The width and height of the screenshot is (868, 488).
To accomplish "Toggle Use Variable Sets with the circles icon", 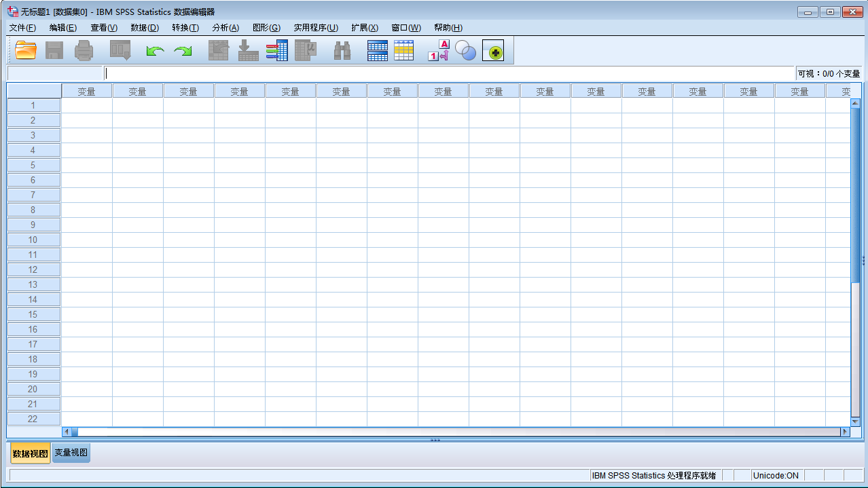I will (467, 50).
